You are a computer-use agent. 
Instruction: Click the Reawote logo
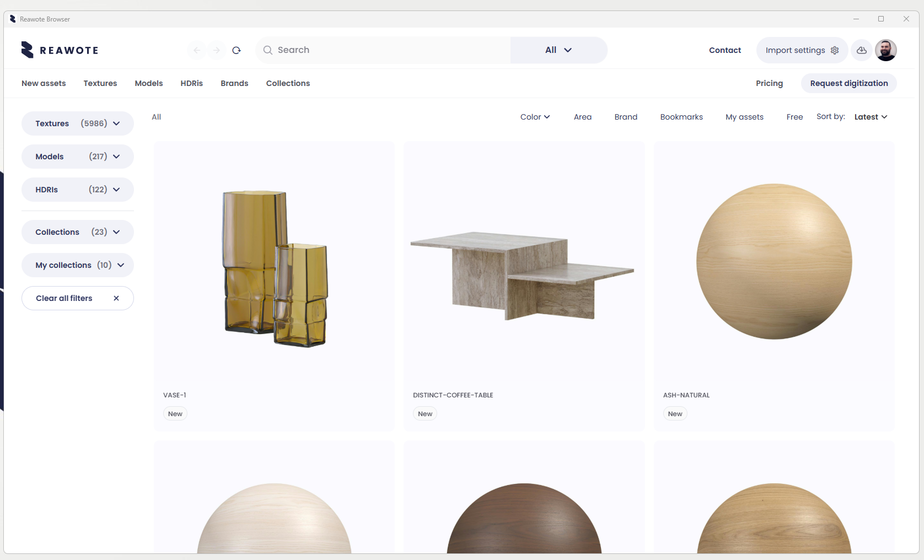click(x=60, y=50)
